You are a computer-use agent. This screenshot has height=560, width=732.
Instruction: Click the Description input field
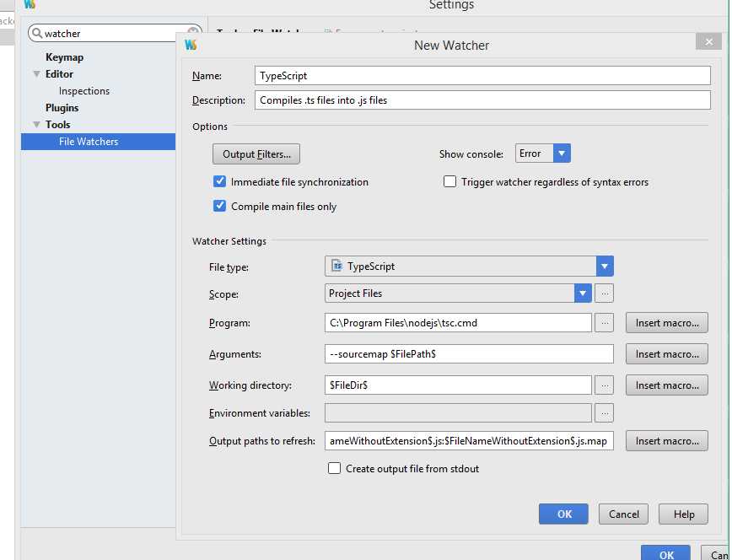(482, 100)
